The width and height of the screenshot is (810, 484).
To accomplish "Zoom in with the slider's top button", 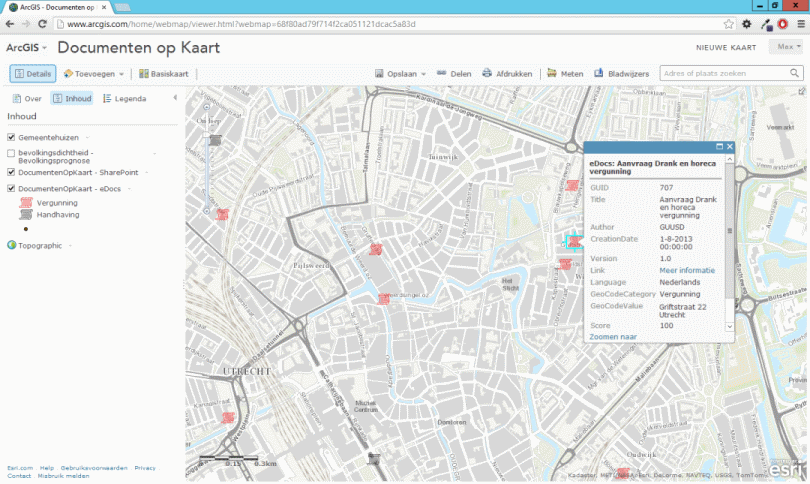I will [x=207, y=107].
